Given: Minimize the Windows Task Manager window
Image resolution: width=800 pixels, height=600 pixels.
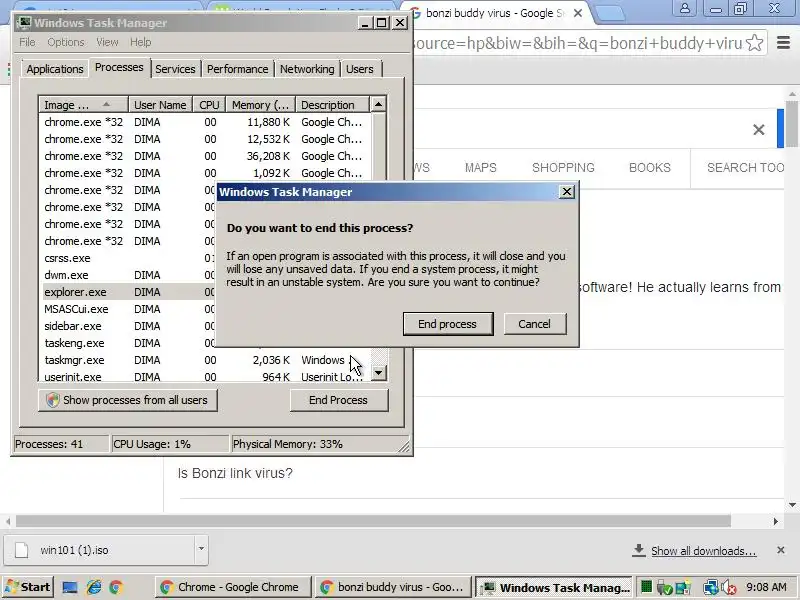Looking at the screenshot, I should (x=365, y=23).
